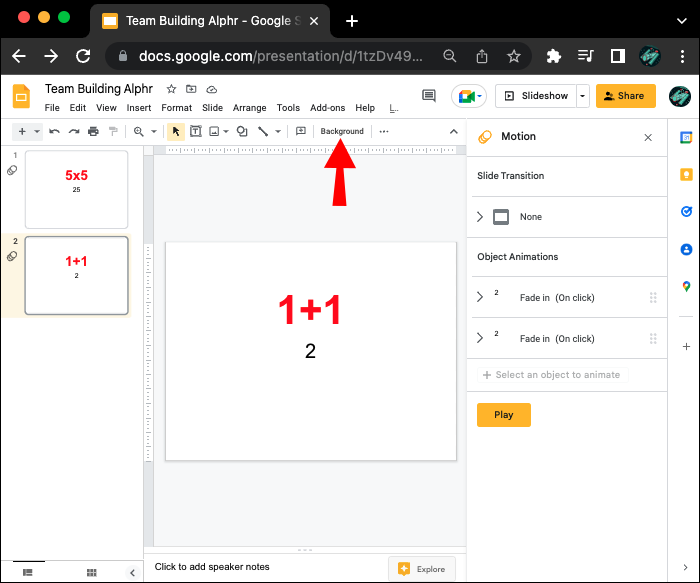700x583 pixels.
Task: Open the Insert menu
Action: pyautogui.click(x=139, y=108)
